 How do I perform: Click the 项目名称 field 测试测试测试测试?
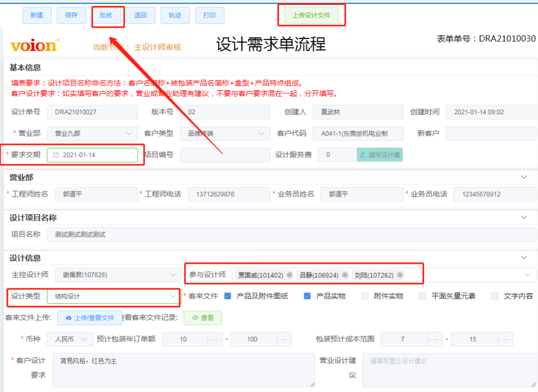tap(291, 234)
